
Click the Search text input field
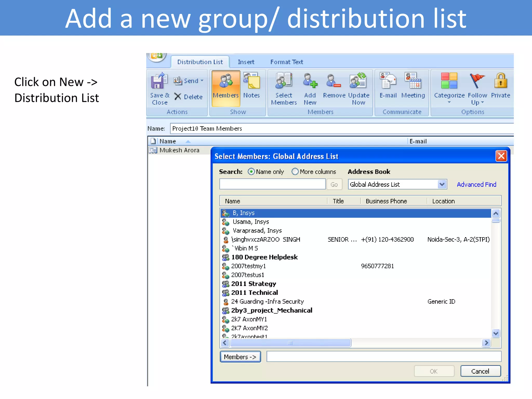pos(272,184)
